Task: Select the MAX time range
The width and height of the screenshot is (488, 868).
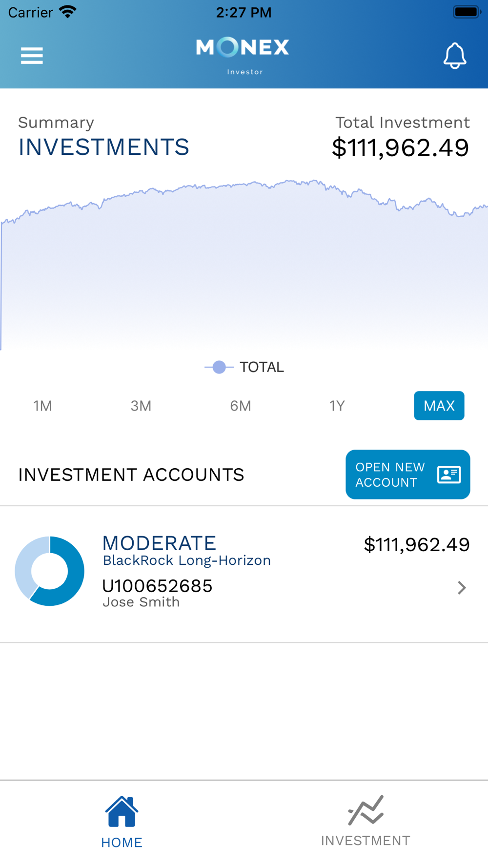Action: [439, 406]
